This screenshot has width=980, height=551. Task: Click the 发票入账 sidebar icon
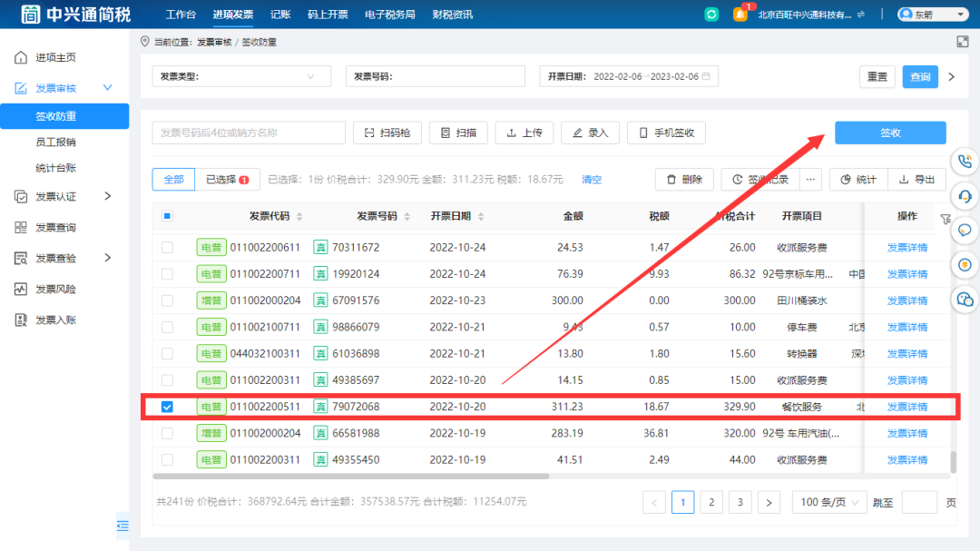click(x=21, y=320)
